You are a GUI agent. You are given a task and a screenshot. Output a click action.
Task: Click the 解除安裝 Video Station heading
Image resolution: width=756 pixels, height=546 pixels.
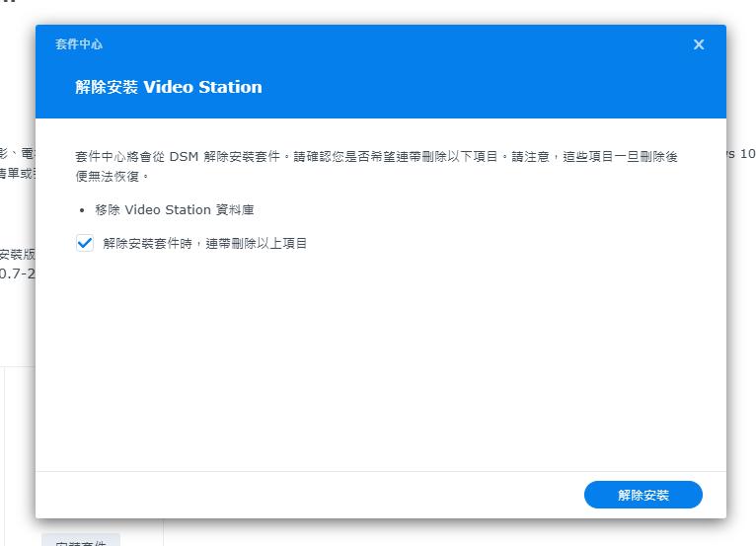(x=169, y=87)
